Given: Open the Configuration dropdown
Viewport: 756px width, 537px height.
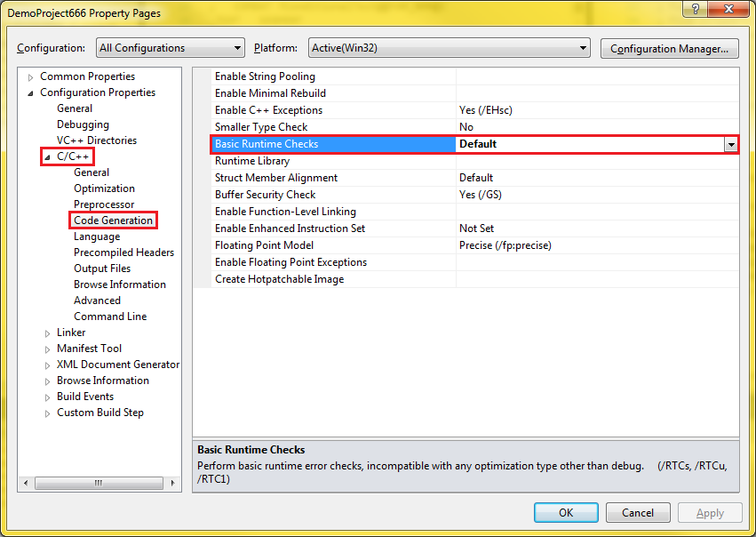Looking at the screenshot, I should [170, 48].
